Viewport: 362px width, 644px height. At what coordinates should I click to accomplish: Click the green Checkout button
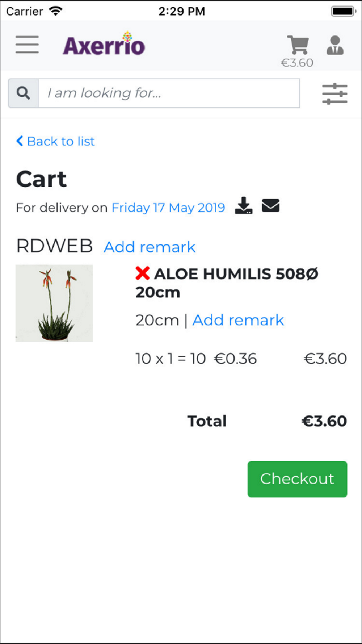coord(297,479)
